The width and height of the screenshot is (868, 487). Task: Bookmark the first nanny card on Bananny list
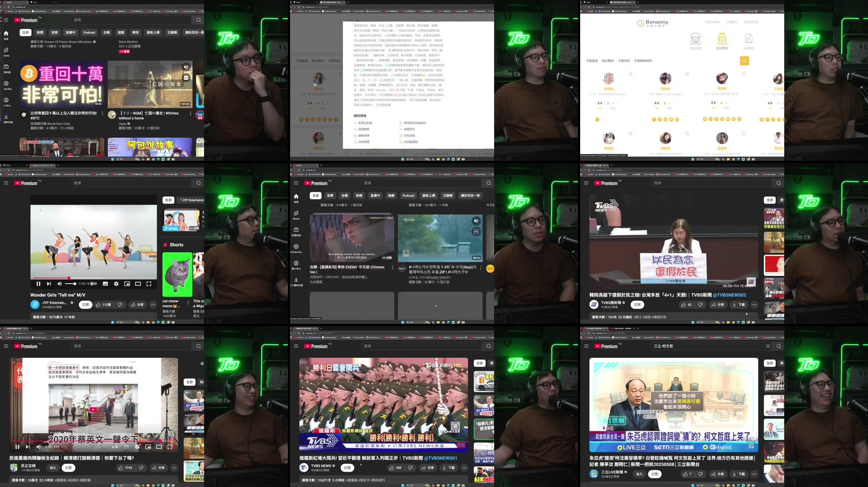coord(630,74)
